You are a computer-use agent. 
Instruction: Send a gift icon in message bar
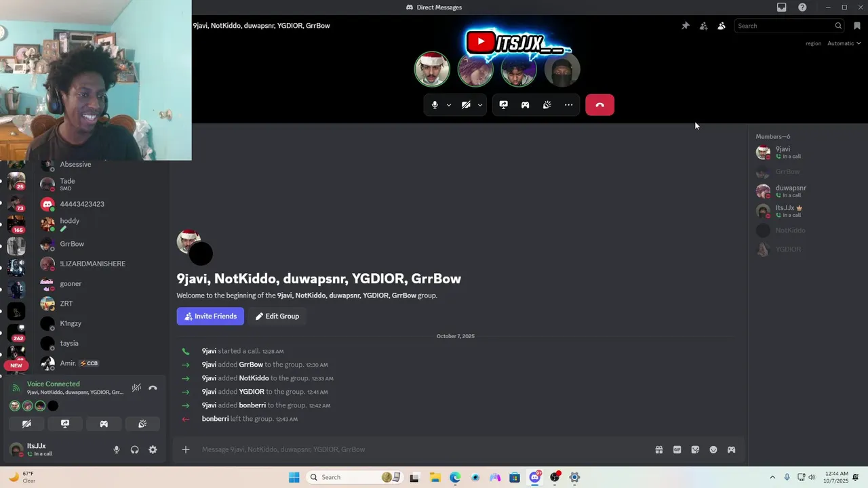point(658,449)
